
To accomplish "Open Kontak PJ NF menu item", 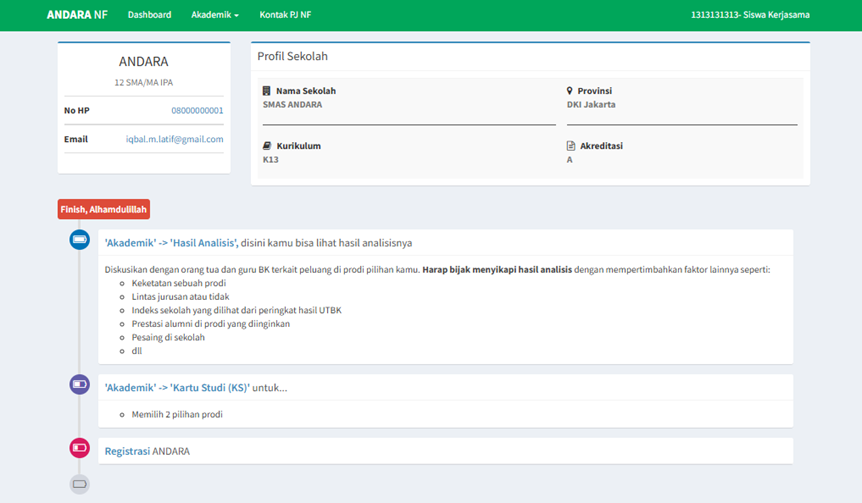I will (x=285, y=15).
